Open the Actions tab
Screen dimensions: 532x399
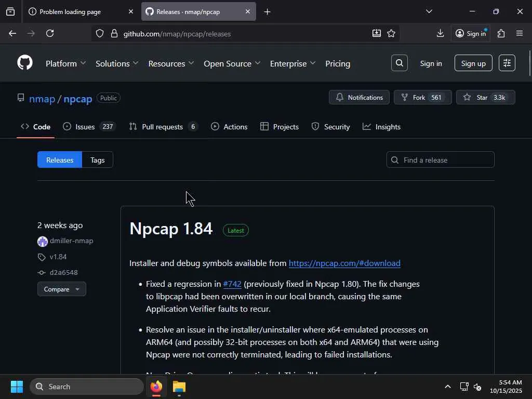(229, 127)
